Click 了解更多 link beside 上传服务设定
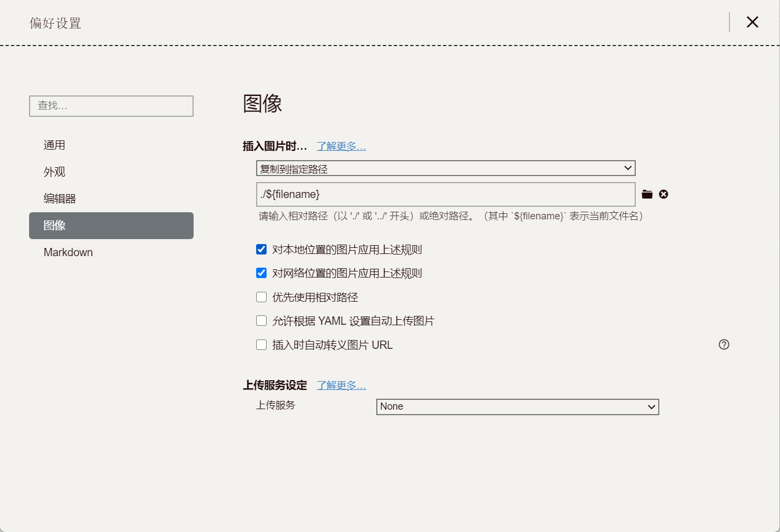780x532 pixels. click(341, 386)
